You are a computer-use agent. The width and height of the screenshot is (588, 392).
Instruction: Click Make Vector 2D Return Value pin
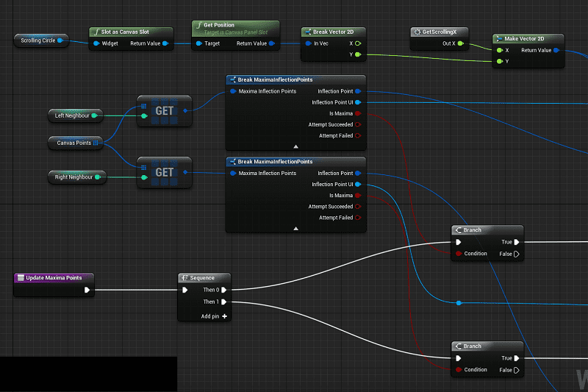tap(556, 50)
